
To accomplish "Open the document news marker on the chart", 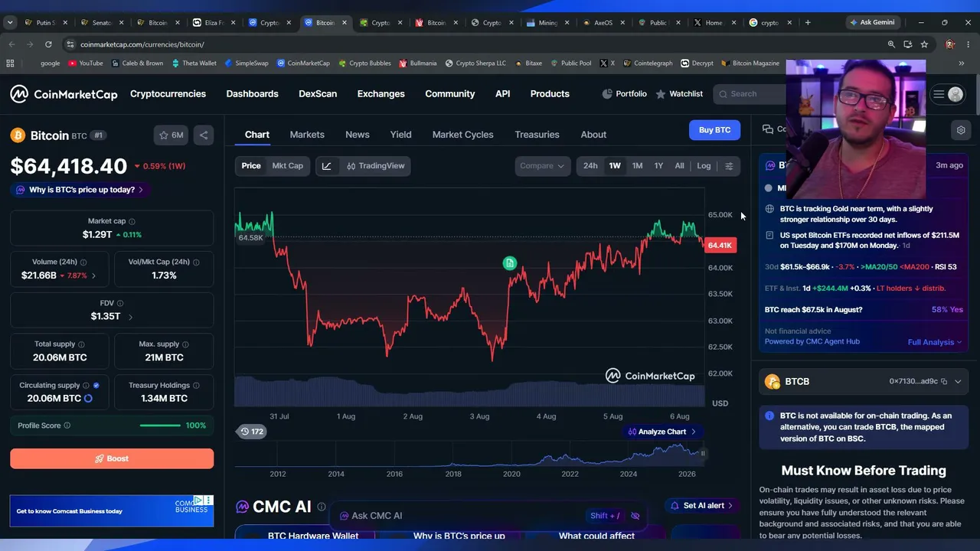I will pyautogui.click(x=510, y=263).
